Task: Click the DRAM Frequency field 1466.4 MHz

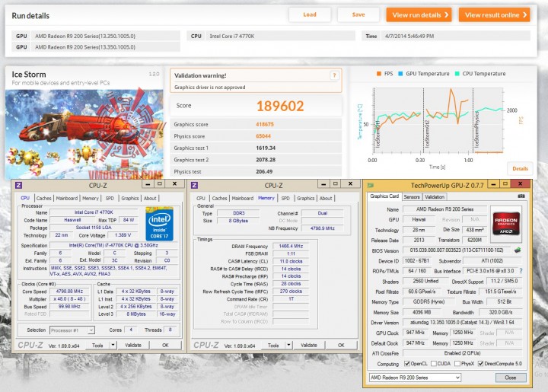Action: 291,247
